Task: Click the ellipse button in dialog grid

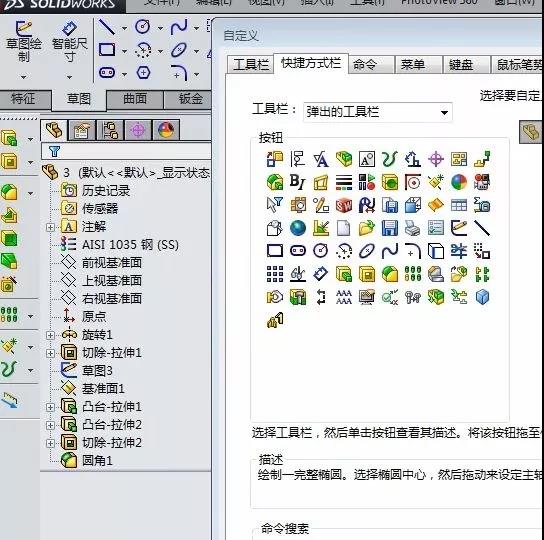Action: point(367,251)
